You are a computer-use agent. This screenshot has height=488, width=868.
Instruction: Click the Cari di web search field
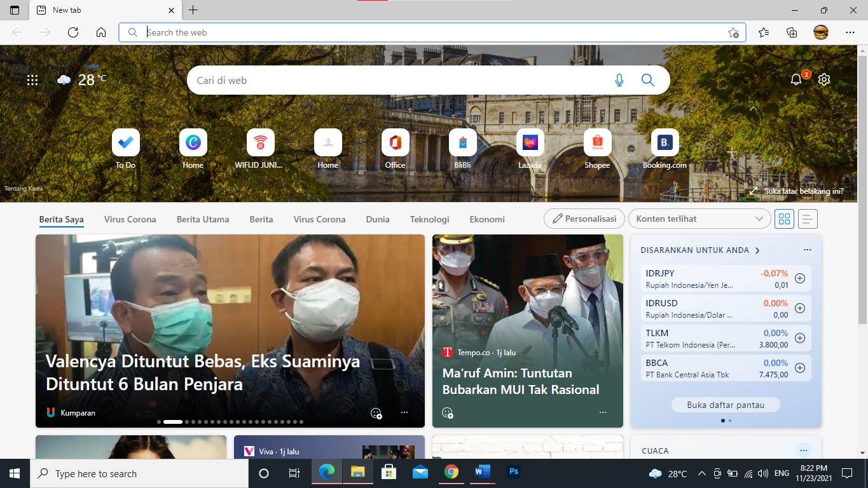394,80
